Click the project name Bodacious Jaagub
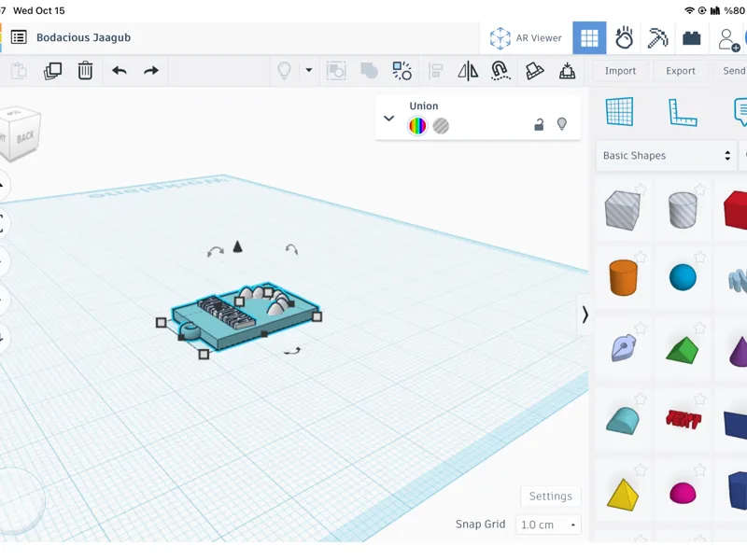The width and height of the screenshot is (747, 560). point(83,37)
